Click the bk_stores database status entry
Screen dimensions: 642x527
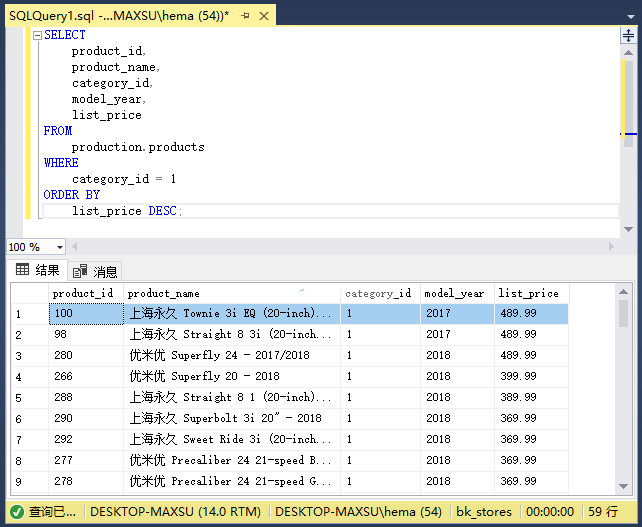coord(484,512)
